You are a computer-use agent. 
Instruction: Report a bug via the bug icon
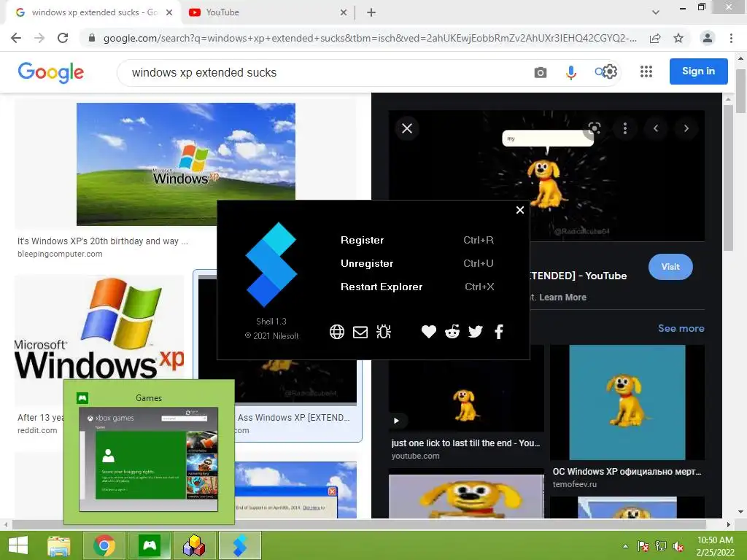pos(384,332)
